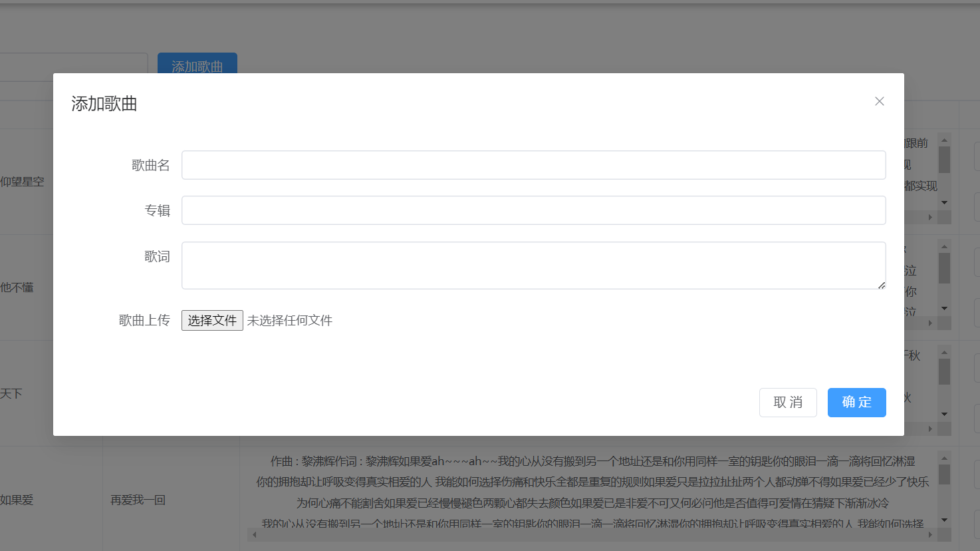This screenshot has height=551, width=980.
Task: Click the 添加歌曲 dialog title
Action: click(104, 104)
